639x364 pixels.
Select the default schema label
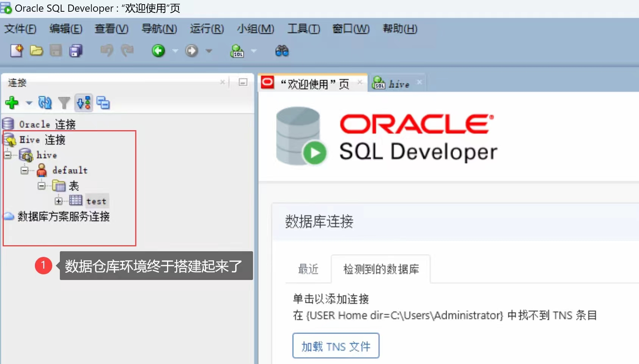click(70, 170)
